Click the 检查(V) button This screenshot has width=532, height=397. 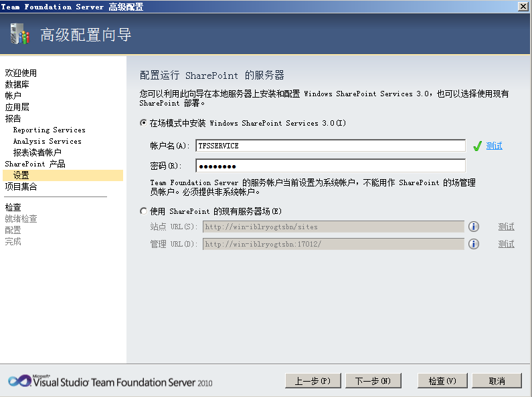tap(442, 381)
